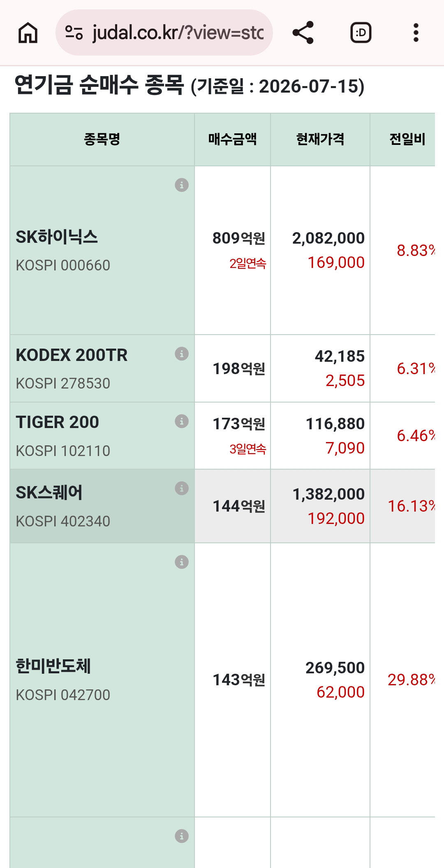Open SK하이닉스 stock link
444x868 pixels.
(57, 237)
